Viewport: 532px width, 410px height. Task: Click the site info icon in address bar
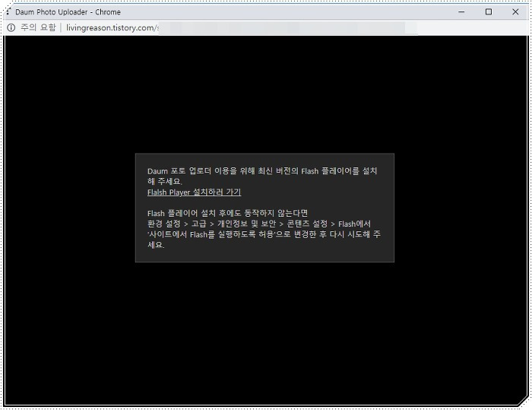click(11, 27)
